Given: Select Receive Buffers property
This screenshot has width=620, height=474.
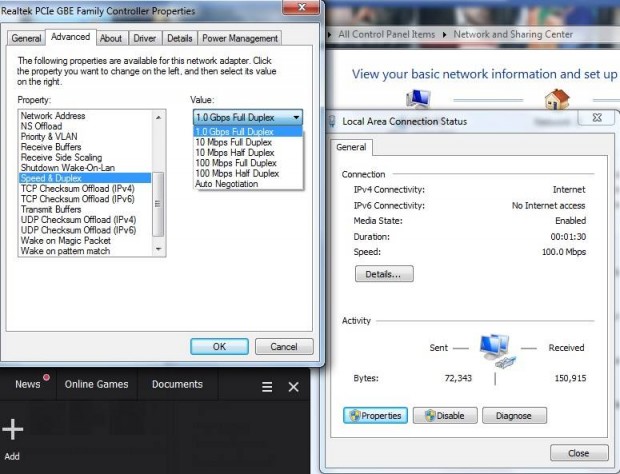Looking at the screenshot, I should (x=51, y=147).
